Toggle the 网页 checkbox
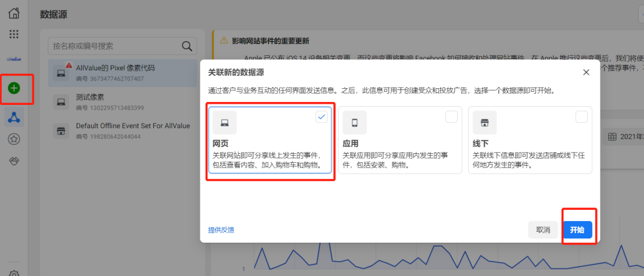 click(321, 117)
